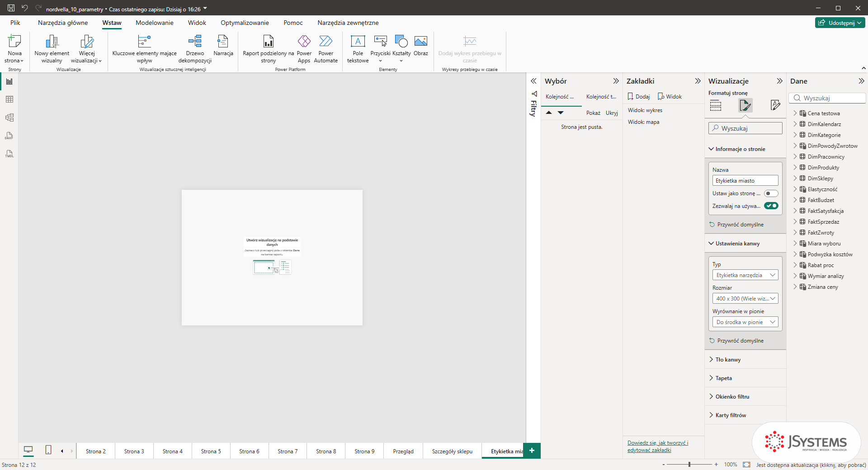Open the Modelowanie ribbon tab
This screenshot has width=868, height=470.
pos(155,23)
